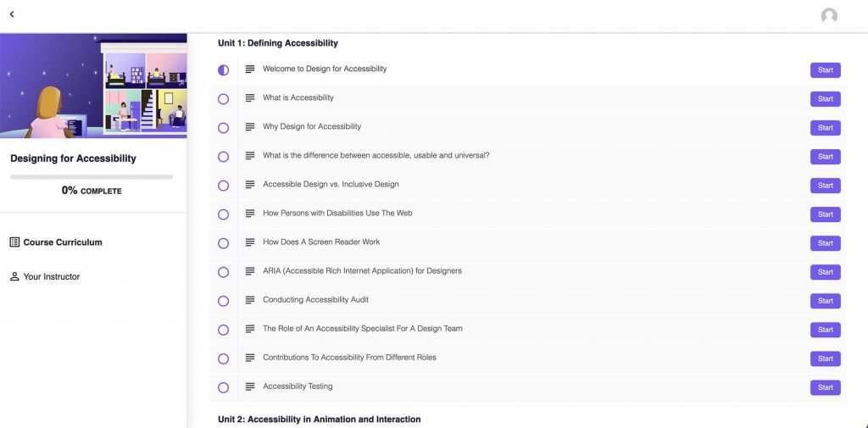Open the Course Curriculum sidebar item
This screenshot has width=868, height=428.
(56, 242)
